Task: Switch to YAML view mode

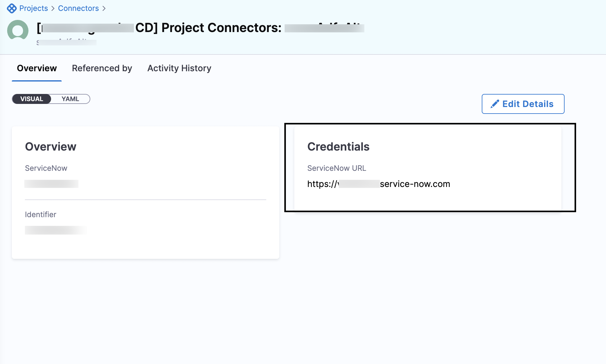Action: pyautogui.click(x=70, y=99)
